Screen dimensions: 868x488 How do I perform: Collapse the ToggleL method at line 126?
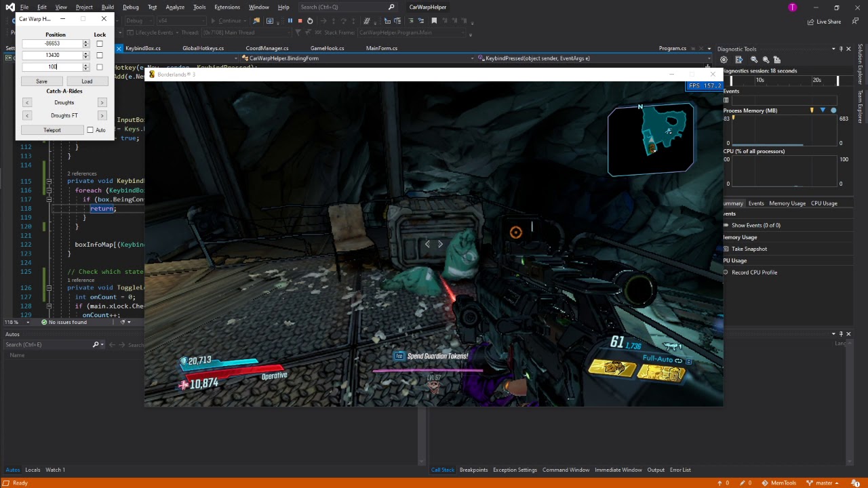point(49,287)
